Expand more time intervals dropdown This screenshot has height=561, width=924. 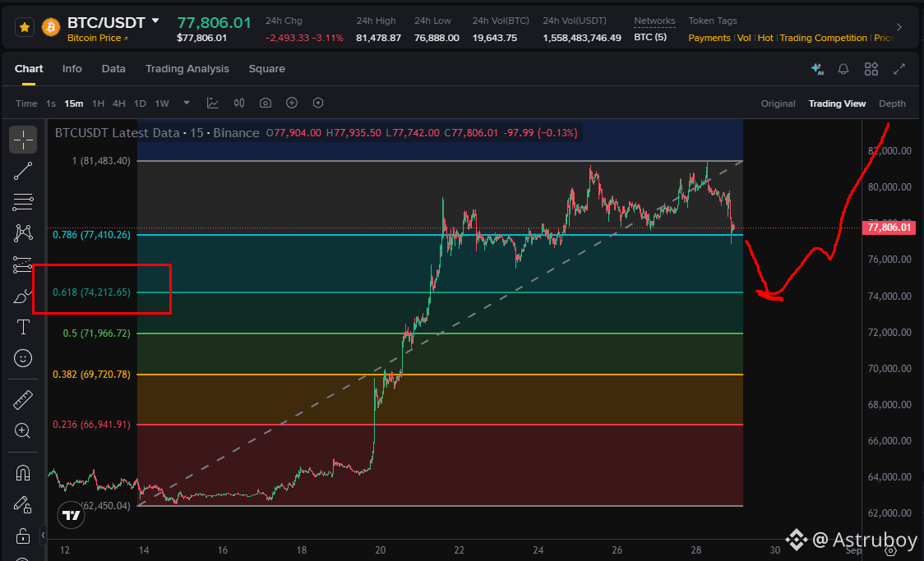pyautogui.click(x=187, y=103)
